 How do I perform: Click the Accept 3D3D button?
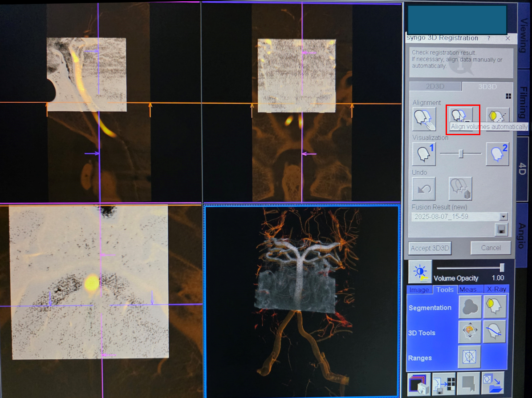coord(430,248)
